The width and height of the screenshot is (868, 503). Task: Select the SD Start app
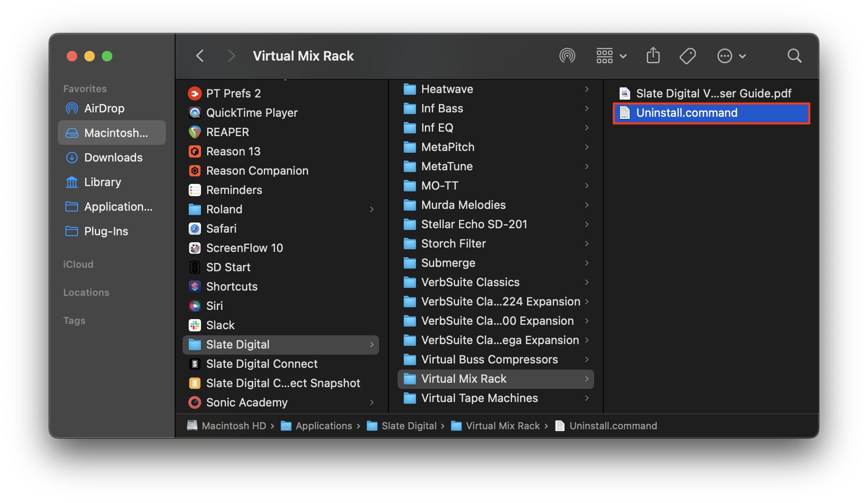pyautogui.click(x=281, y=267)
